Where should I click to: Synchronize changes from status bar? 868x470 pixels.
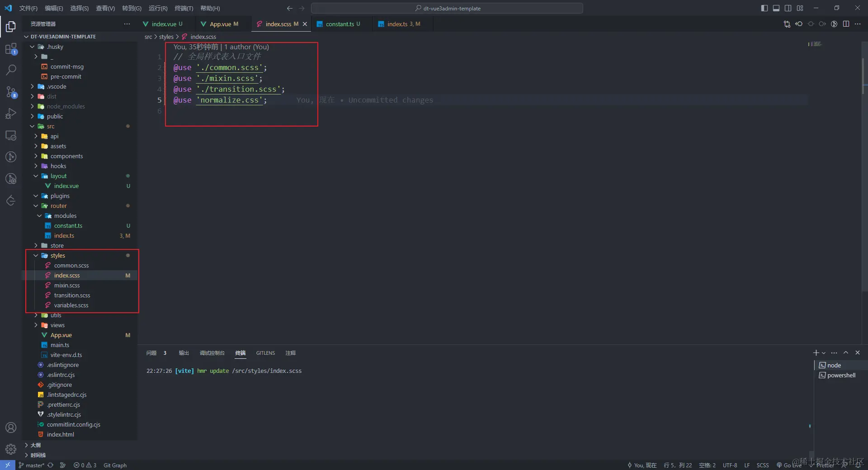tap(51, 465)
